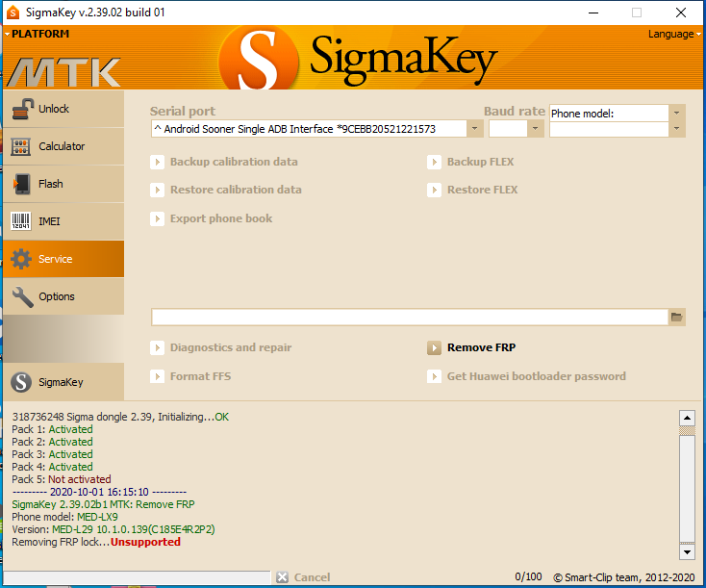This screenshot has height=588, width=706.
Task: Click the MTK platform logo
Action: 64,72
